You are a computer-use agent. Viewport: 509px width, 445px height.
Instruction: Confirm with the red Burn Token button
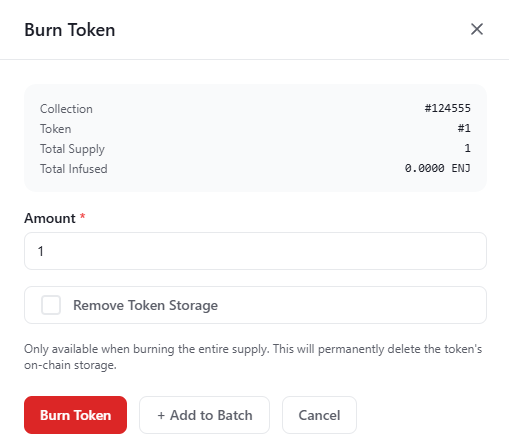click(x=75, y=415)
